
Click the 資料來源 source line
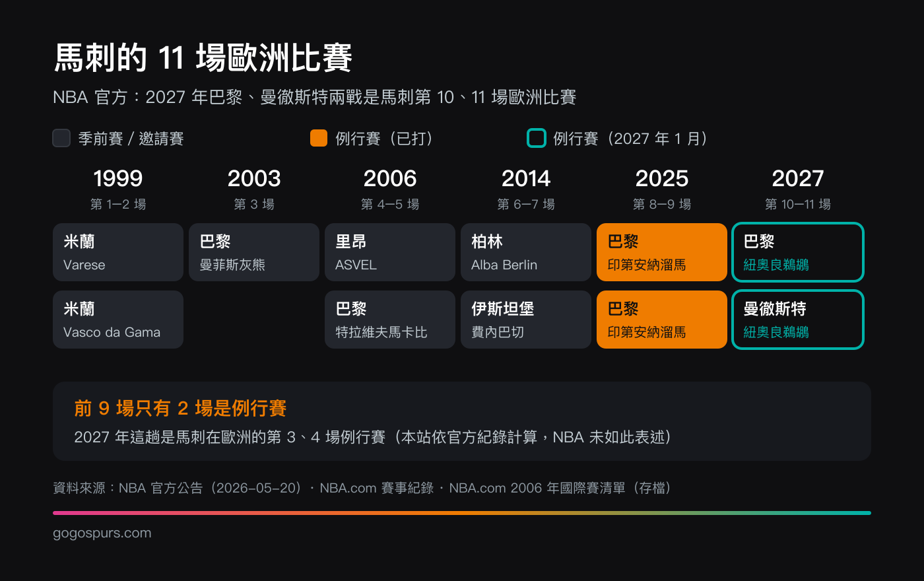(362, 488)
